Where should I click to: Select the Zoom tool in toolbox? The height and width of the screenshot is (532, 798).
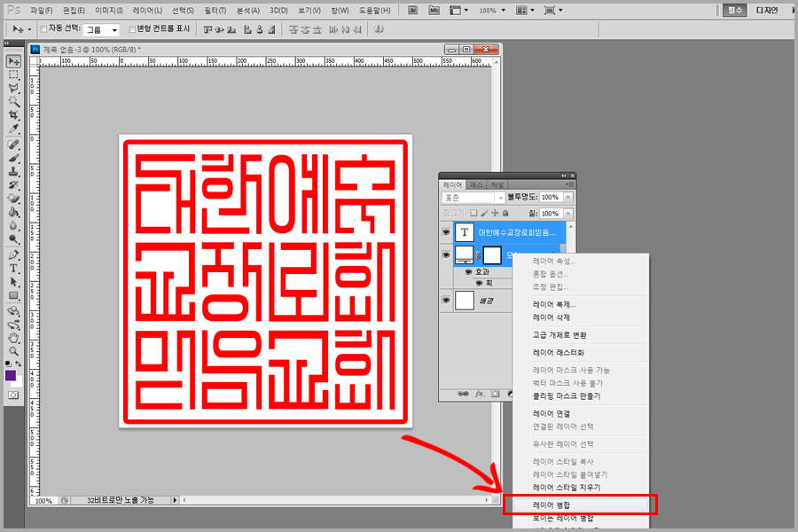click(x=13, y=351)
